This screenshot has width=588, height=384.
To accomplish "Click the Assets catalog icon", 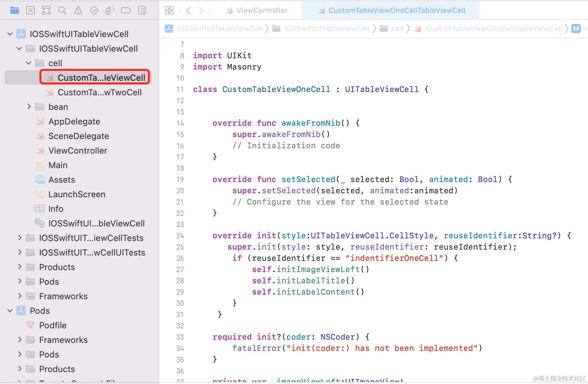I will (40, 180).
